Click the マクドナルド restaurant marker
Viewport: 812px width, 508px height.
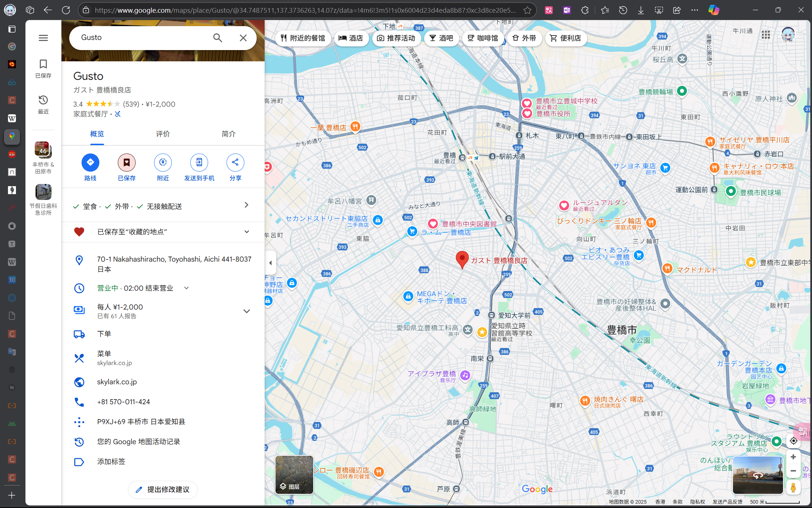point(667,269)
